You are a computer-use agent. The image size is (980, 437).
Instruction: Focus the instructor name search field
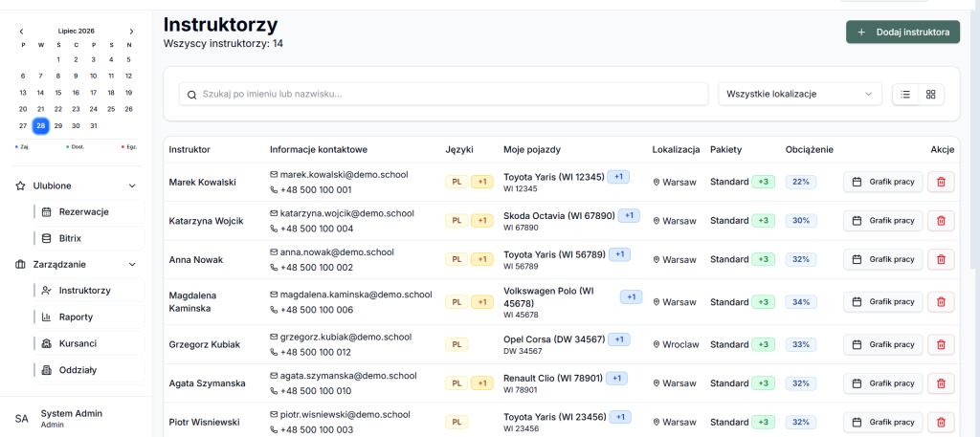click(444, 95)
